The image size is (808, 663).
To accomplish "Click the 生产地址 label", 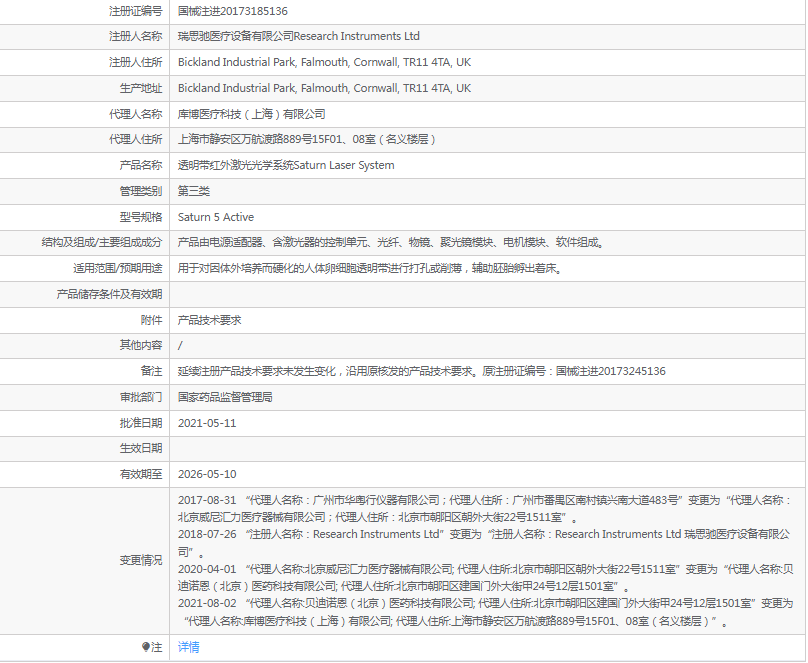I will click(141, 88).
